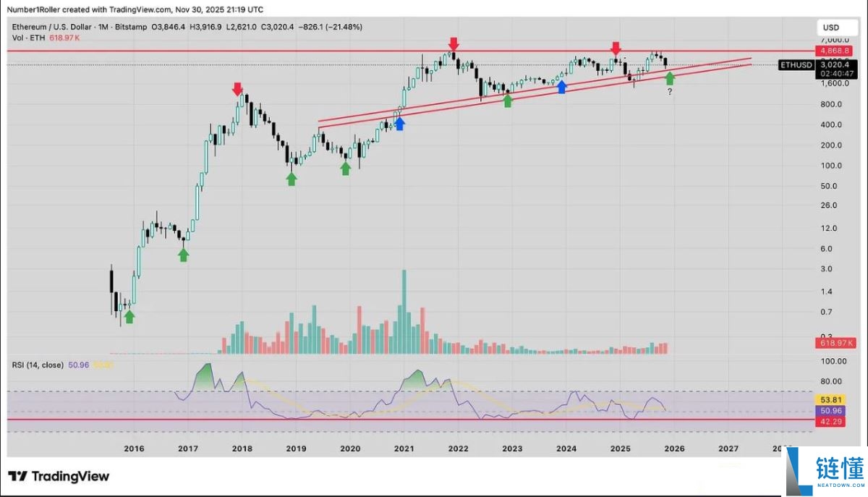The height and width of the screenshot is (497, 868).
Task: Select the red arrow near the 2025 top
Action: point(616,48)
